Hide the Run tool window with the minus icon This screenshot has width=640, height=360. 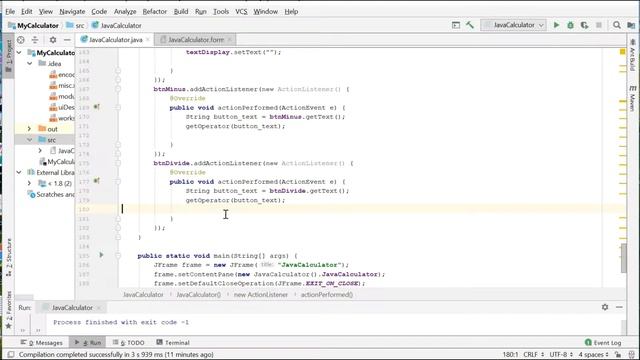[x=619, y=307]
